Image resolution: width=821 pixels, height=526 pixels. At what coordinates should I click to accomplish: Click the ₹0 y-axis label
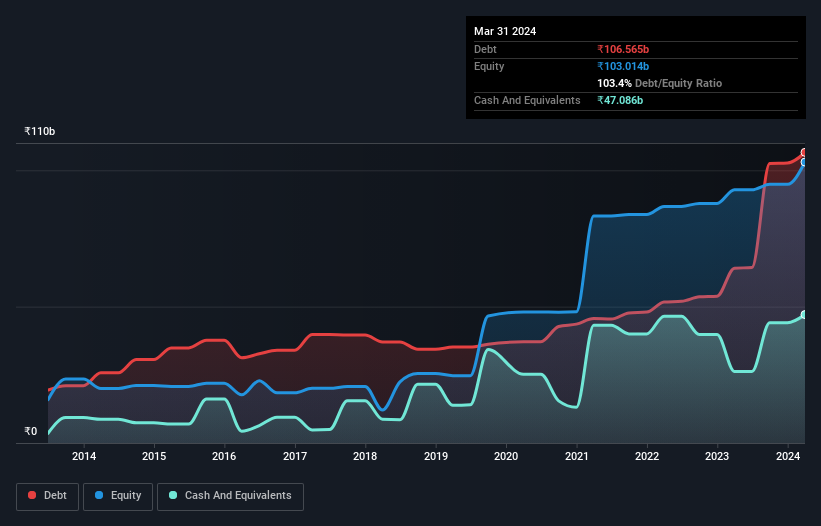[31, 431]
